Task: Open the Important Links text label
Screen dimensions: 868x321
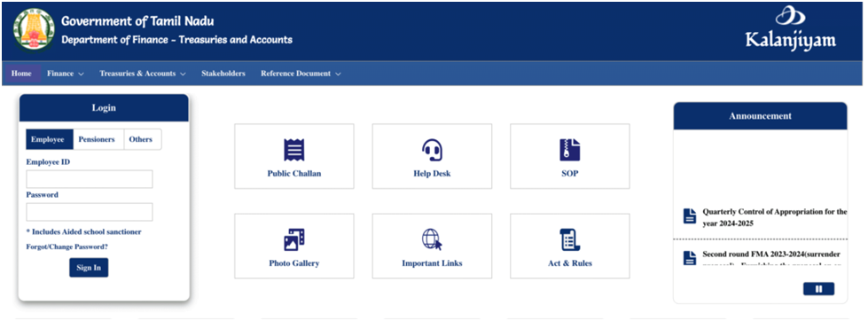Action: click(x=432, y=263)
